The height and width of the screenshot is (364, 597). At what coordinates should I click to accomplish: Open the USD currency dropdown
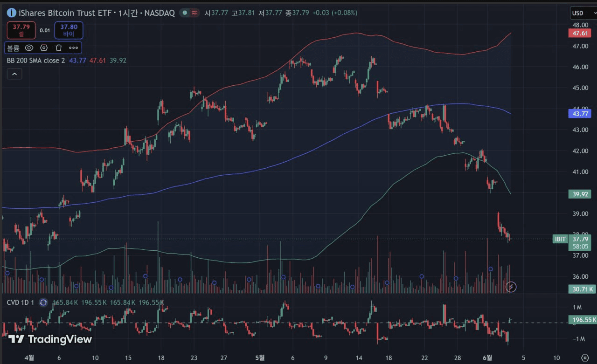coord(583,13)
